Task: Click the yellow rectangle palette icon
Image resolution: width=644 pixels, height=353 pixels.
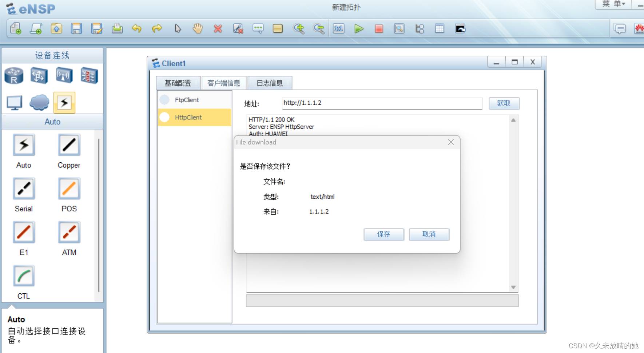Action: 278,28
